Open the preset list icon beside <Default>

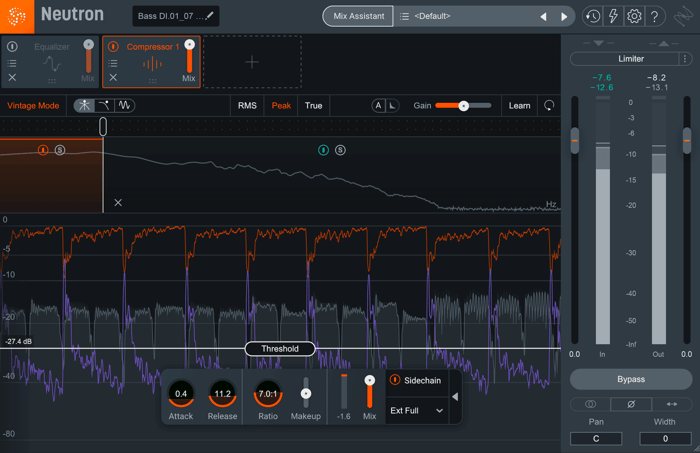pos(404,16)
